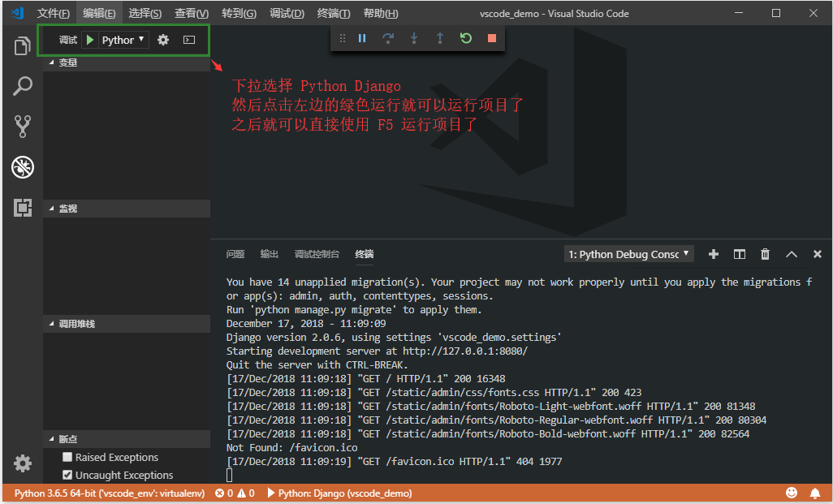Click the Roboto-Light-webfont.woff log line
The width and height of the screenshot is (833, 504).
(491, 407)
